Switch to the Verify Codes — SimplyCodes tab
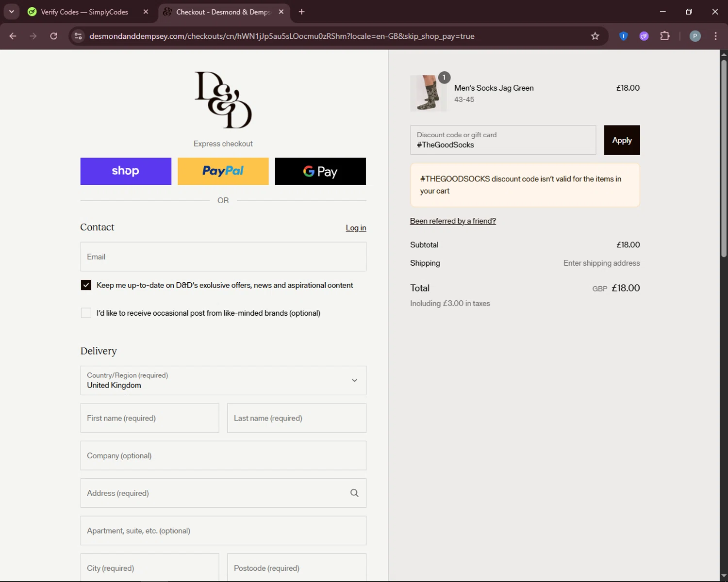728x582 pixels. click(84, 12)
